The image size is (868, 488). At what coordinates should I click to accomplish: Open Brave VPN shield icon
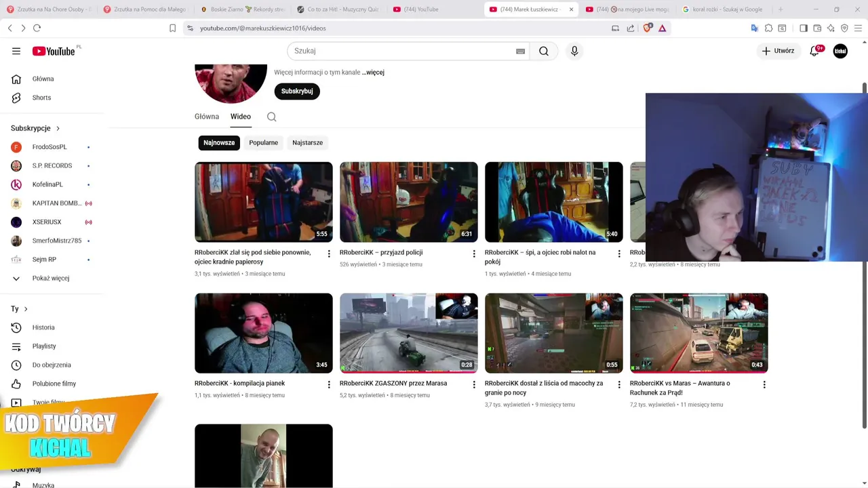tap(844, 28)
